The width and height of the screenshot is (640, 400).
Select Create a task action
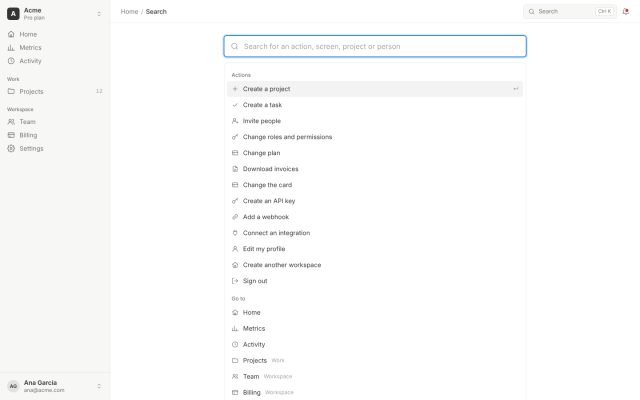point(375,105)
